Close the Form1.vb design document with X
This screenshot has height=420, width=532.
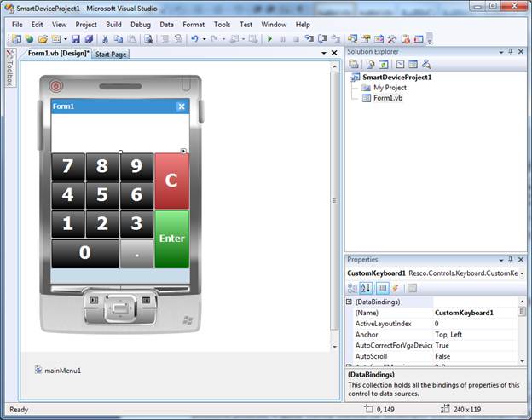pos(334,53)
